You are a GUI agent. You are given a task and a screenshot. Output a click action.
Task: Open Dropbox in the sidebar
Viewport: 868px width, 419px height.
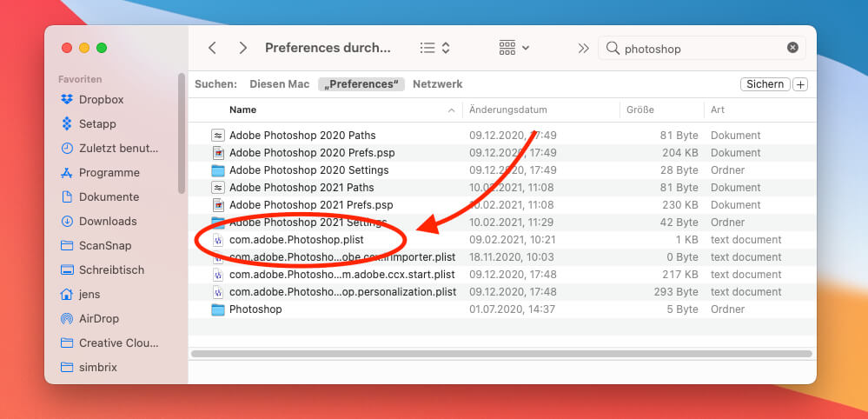(92, 100)
